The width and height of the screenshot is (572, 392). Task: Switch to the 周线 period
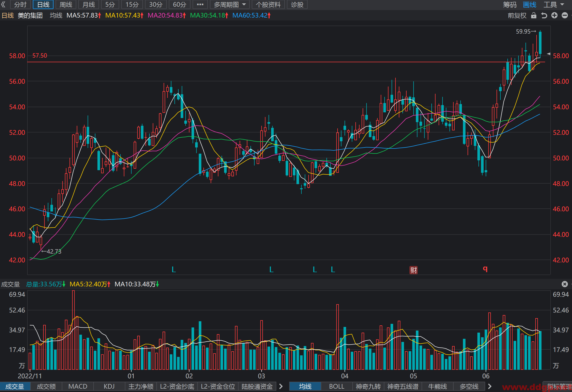pyautogui.click(x=66, y=5)
